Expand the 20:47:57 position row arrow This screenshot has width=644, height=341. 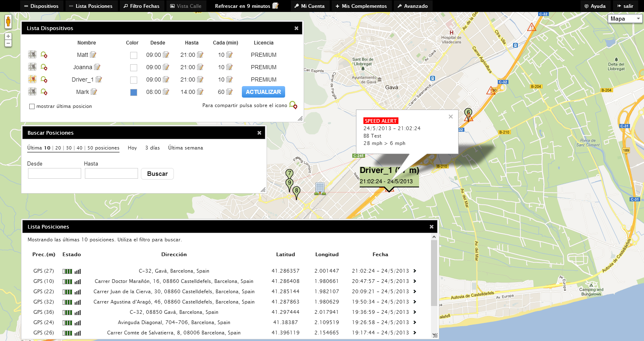coord(415,281)
